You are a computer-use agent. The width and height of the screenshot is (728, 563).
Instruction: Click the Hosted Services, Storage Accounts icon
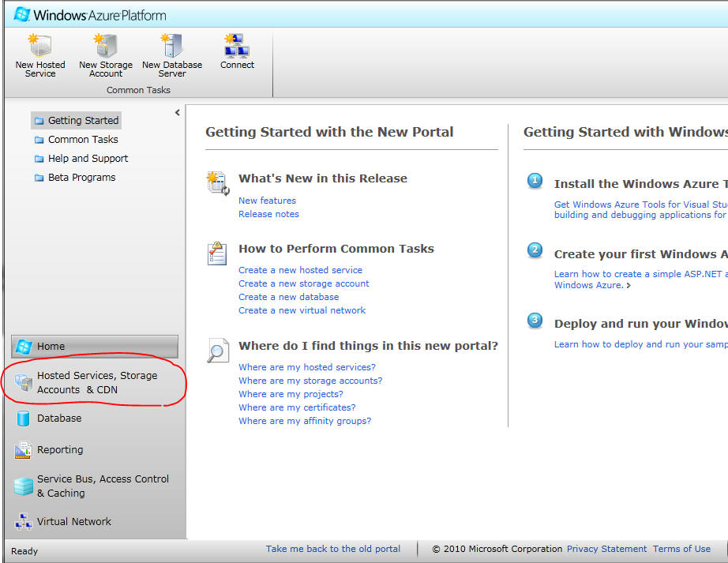pyautogui.click(x=23, y=383)
